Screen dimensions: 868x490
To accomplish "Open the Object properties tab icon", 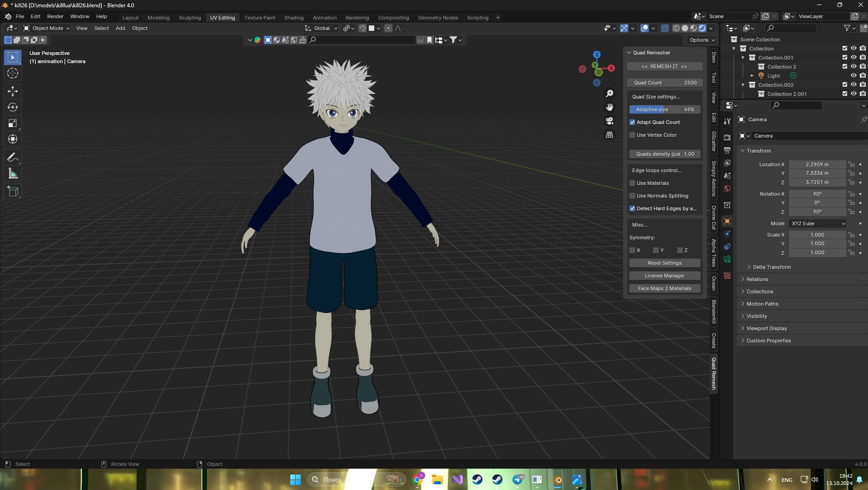I will [x=727, y=221].
